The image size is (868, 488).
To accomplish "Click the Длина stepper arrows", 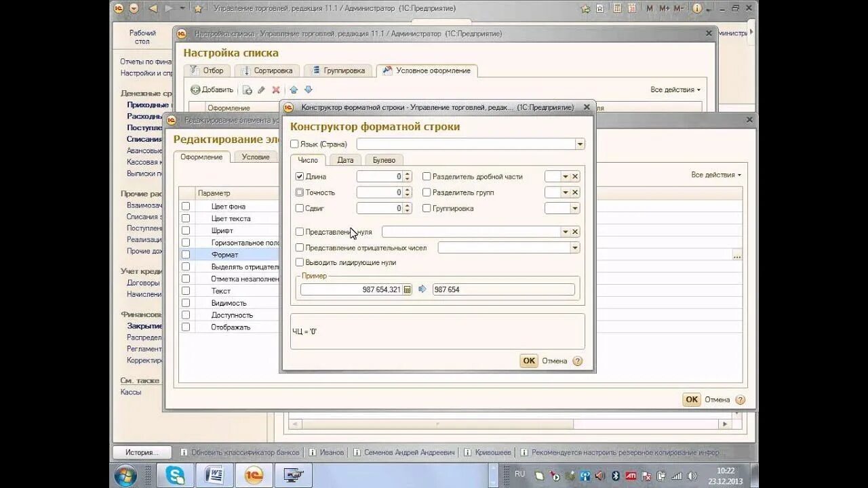I will (407, 176).
